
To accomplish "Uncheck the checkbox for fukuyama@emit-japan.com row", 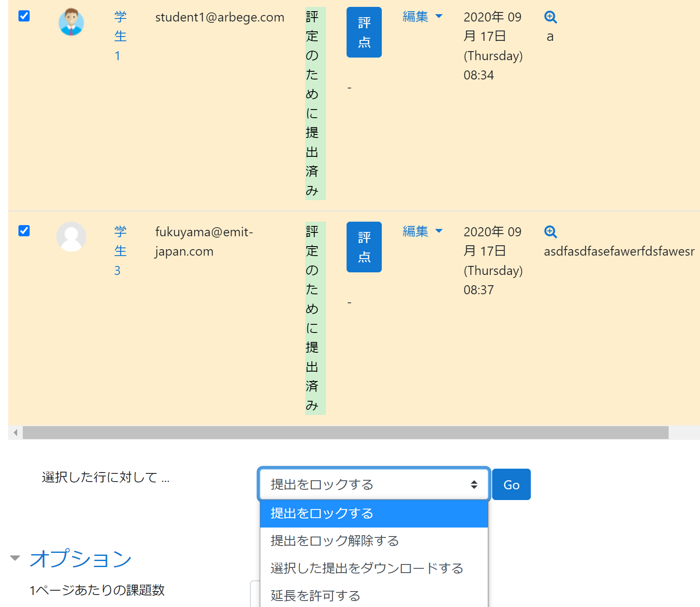I will pos(24,231).
